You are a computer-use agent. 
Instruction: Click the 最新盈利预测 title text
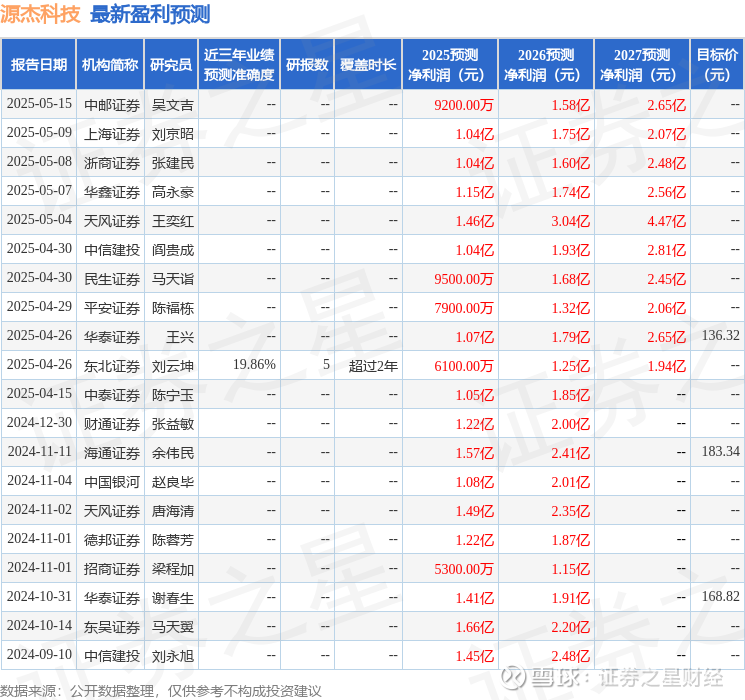(x=150, y=14)
